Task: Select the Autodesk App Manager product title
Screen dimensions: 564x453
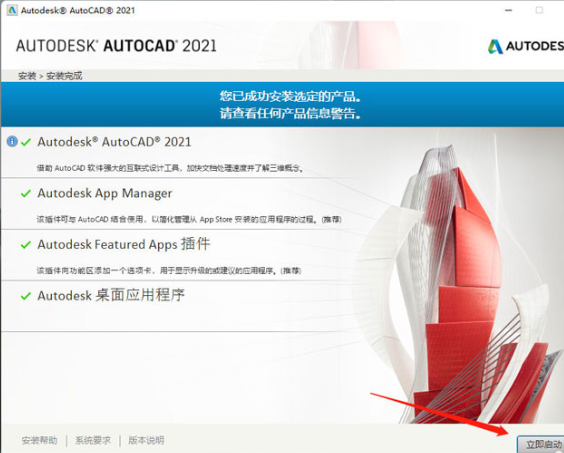Action: (105, 193)
